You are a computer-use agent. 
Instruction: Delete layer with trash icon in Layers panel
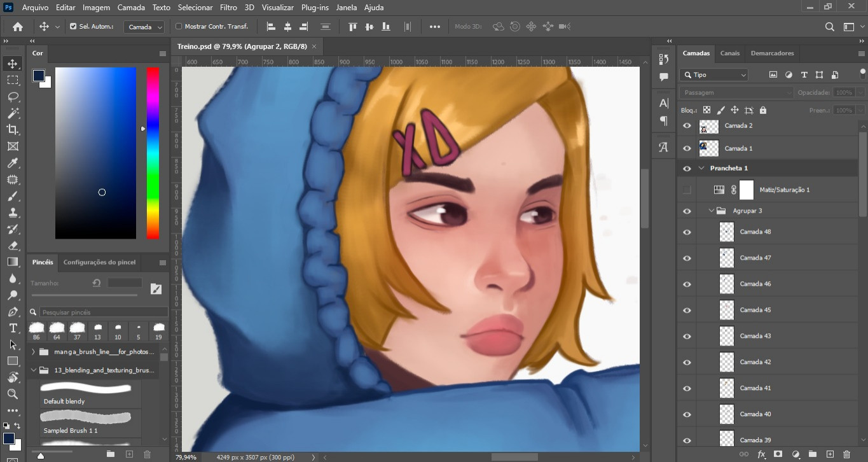(x=846, y=454)
